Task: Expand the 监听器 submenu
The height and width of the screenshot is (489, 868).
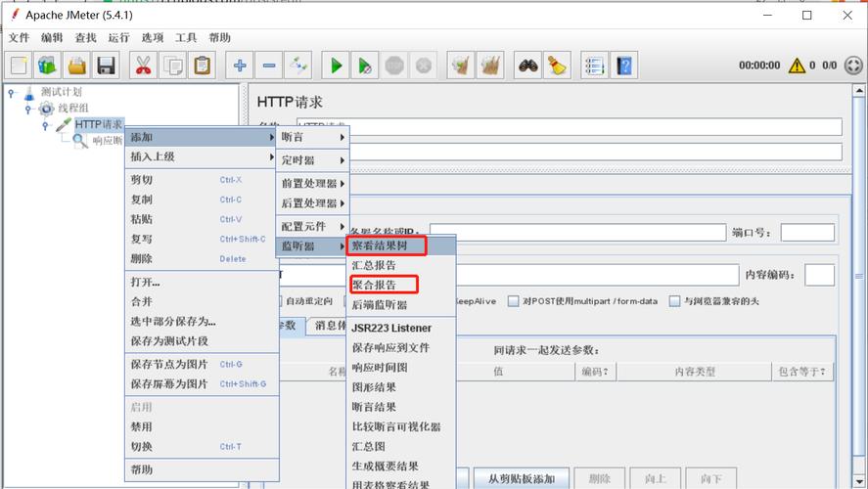Action: (313, 246)
